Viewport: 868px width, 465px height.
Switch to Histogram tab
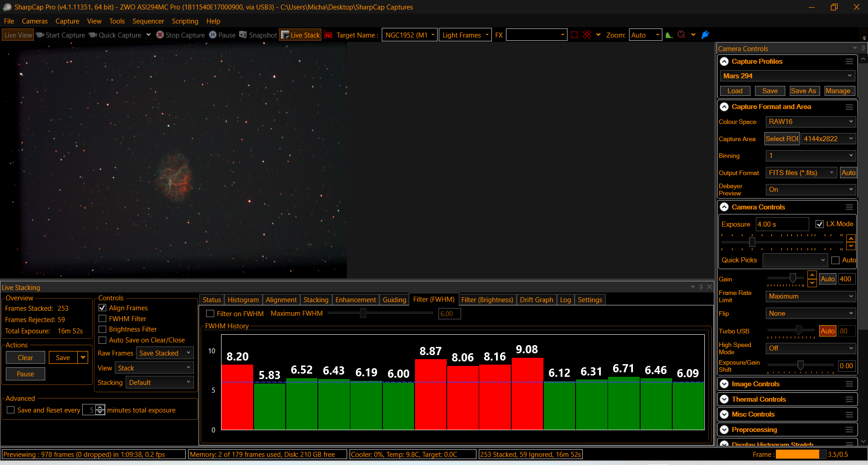pyautogui.click(x=243, y=300)
